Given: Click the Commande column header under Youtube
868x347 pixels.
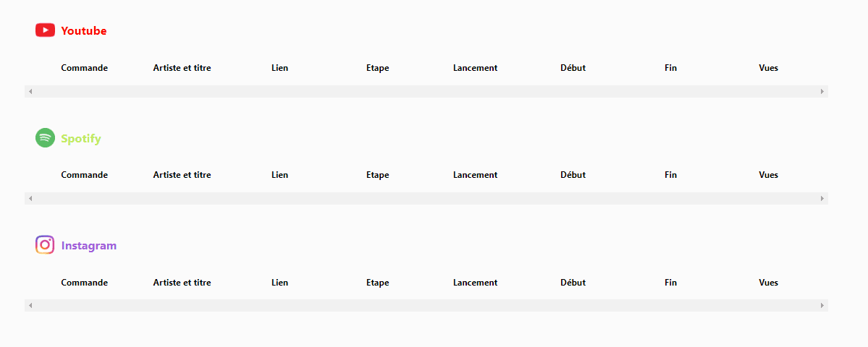Looking at the screenshot, I should tap(84, 68).
